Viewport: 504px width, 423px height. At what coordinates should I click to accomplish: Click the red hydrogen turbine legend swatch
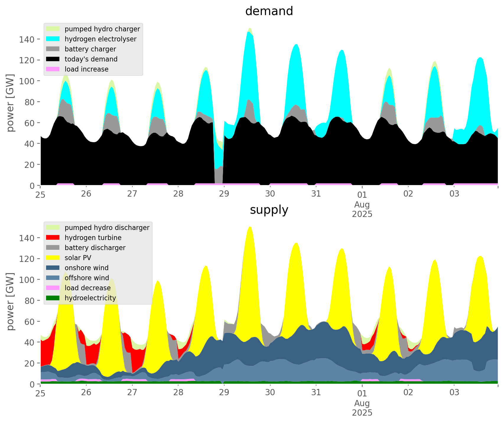53,238
